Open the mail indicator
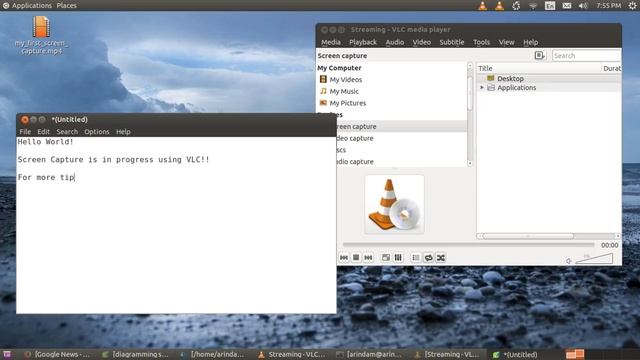This screenshot has height=360, width=640. [567, 5]
